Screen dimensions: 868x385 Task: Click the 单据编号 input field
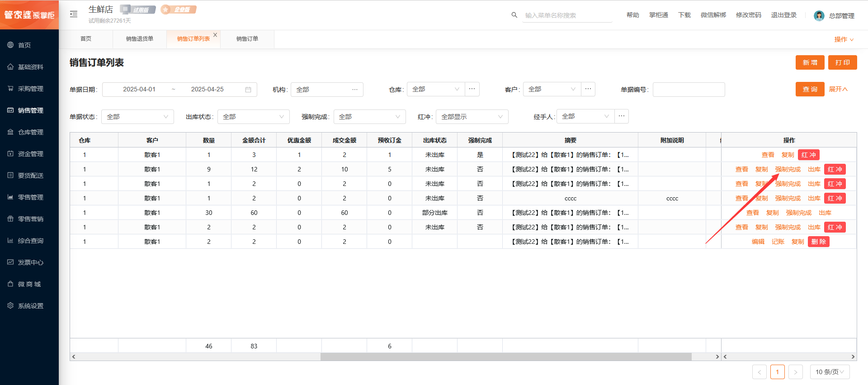[x=689, y=90]
